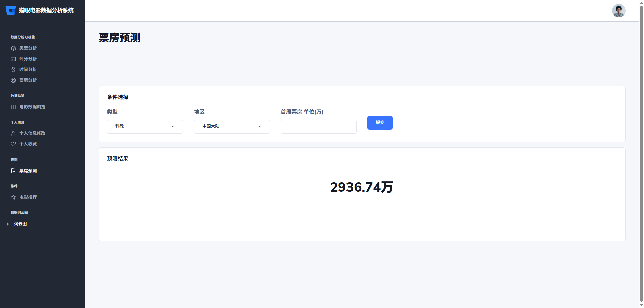This screenshot has height=308, width=644.
Task: Click the lifebuoy icon beside 票房分析
Action: (13, 80)
